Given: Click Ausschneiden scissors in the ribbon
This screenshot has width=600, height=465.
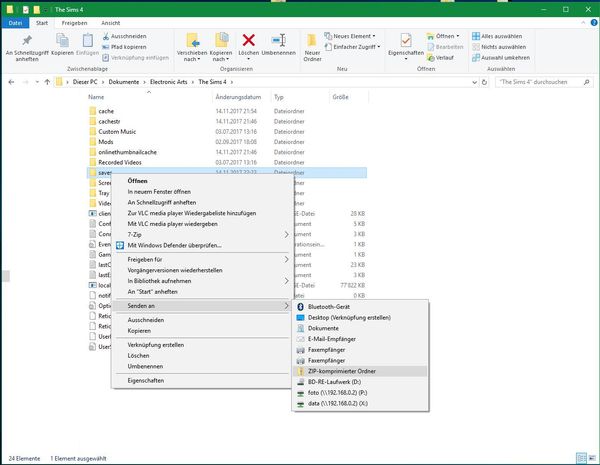Looking at the screenshot, I should (x=124, y=36).
